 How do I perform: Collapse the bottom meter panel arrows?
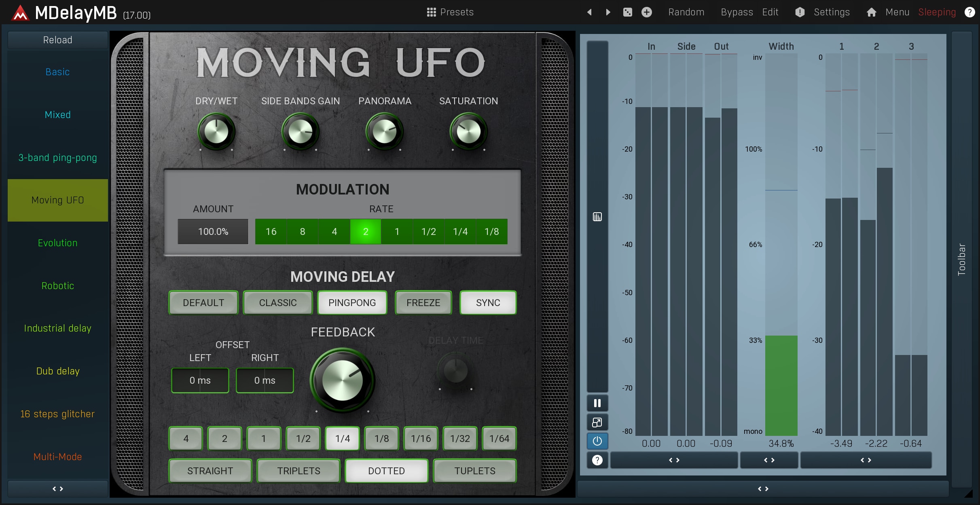point(763,489)
